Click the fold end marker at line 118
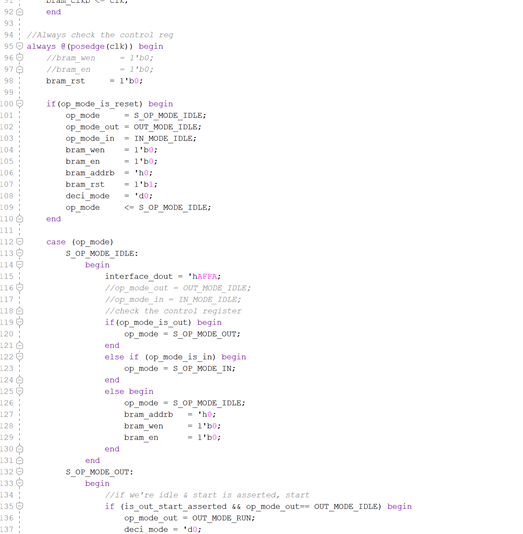523x534 pixels. [x=20, y=311]
